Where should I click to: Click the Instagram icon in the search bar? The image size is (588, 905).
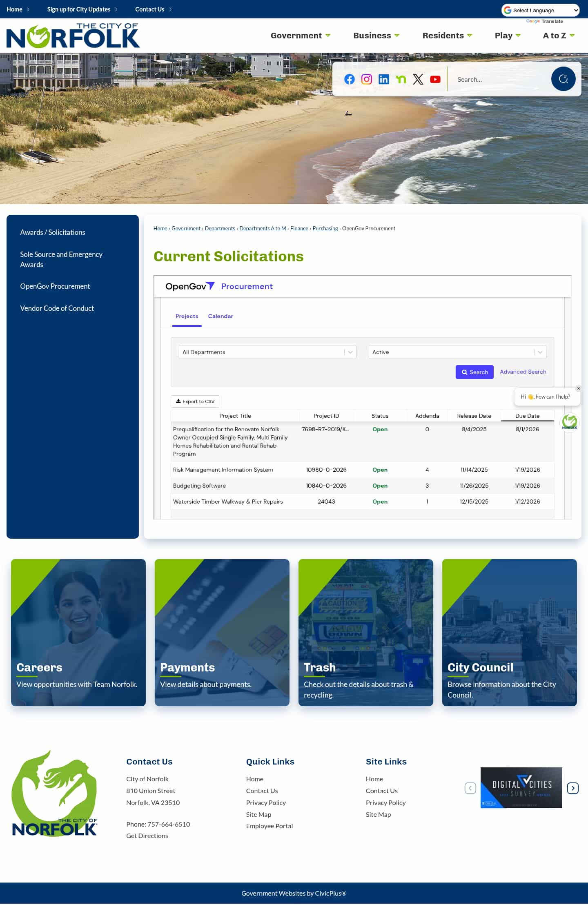pos(366,79)
